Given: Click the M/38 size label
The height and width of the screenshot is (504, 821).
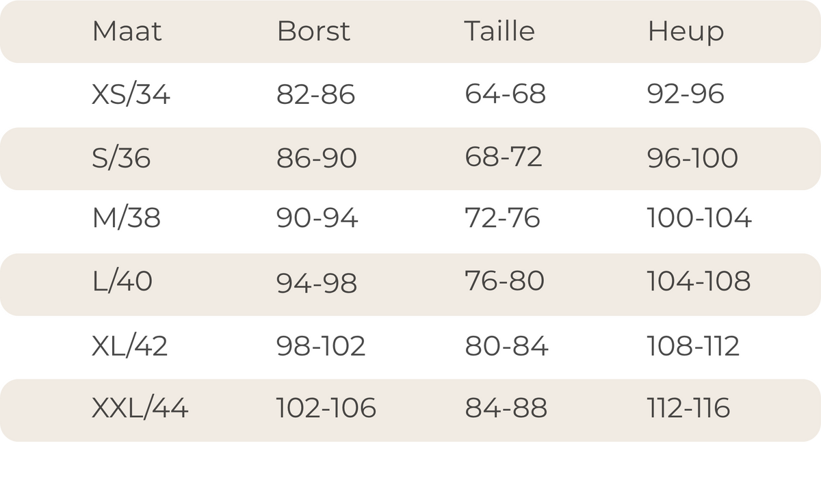Looking at the screenshot, I should 127,218.
